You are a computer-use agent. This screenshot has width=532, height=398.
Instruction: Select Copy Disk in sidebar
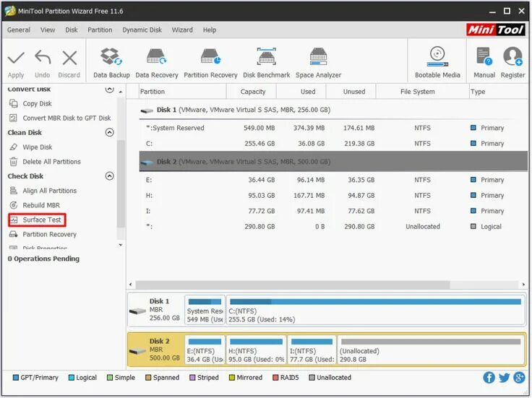pyautogui.click(x=37, y=103)
